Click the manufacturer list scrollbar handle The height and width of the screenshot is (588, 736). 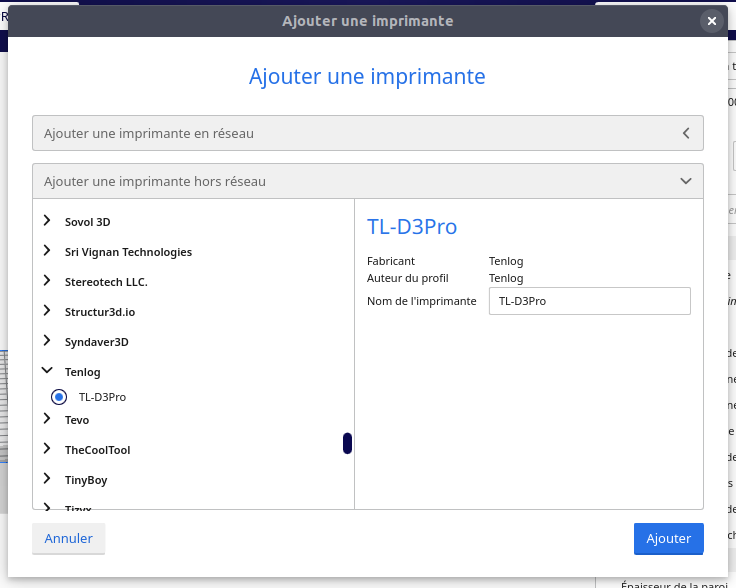coord(347,443)
